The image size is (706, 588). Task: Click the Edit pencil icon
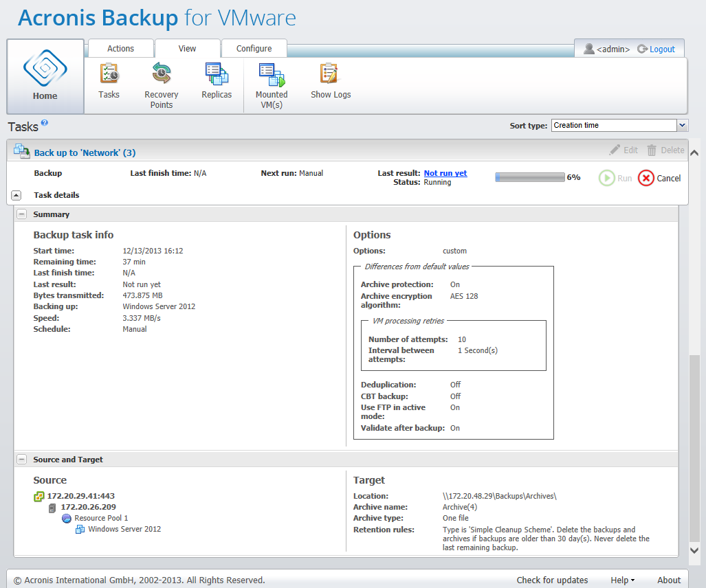pos(615,150)
